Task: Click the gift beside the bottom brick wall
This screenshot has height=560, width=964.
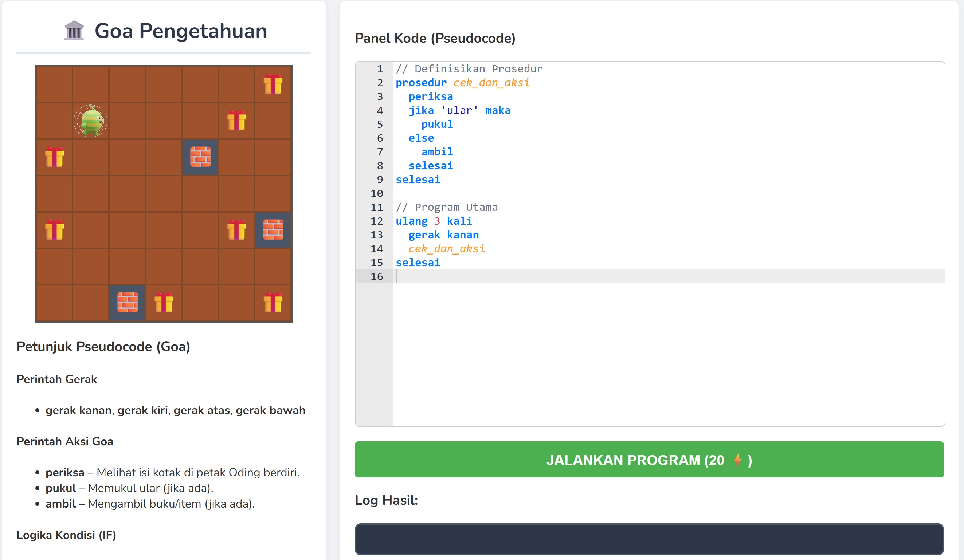Action: 164,302
